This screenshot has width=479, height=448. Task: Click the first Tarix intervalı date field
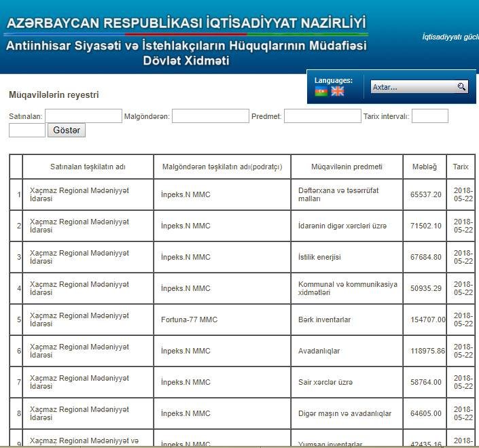pyautogui.click(x=429, y=116)
